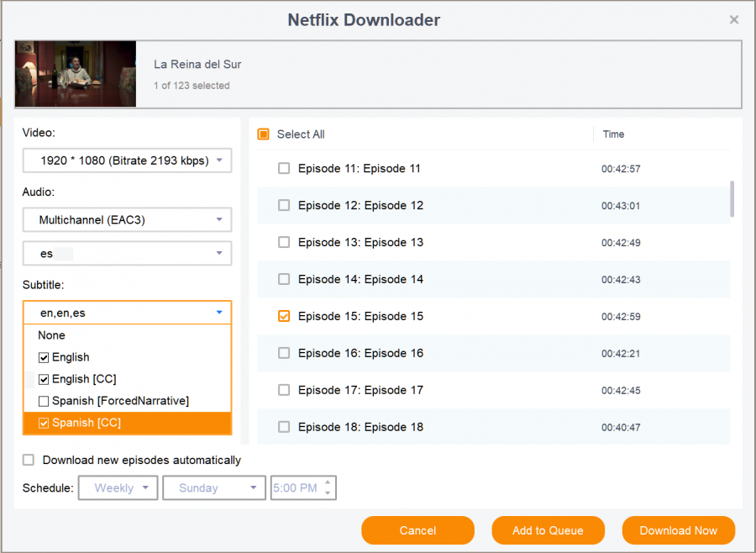Uncheck English subtitle option

tap(44, 357)
